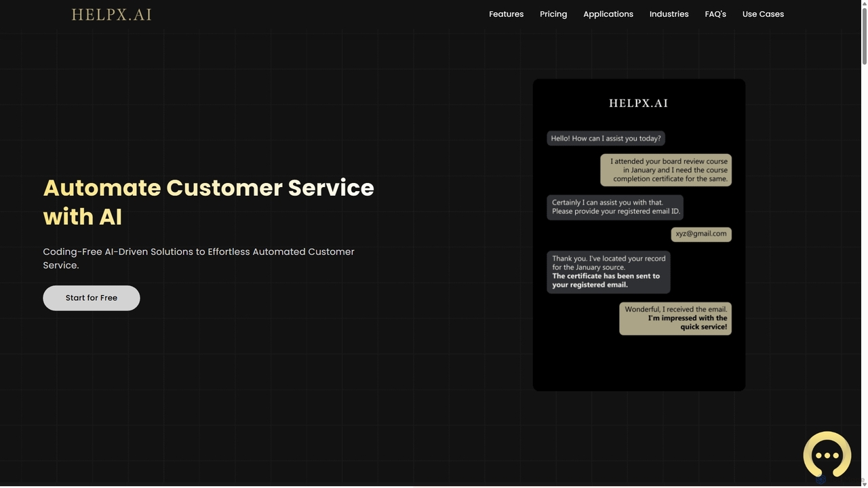Click the 'Coding-Free AI-Driven Solutions' subtitle text

coord(199,258)
